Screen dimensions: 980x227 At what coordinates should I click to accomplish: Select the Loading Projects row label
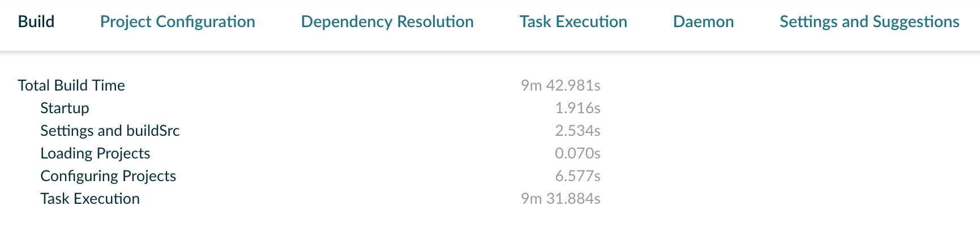(x=95, y=153)
